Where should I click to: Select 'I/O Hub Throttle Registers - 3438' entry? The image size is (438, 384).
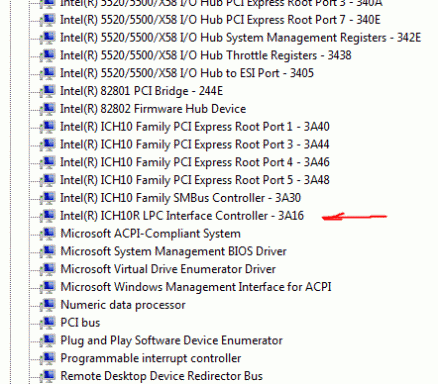tap(206, 55)
